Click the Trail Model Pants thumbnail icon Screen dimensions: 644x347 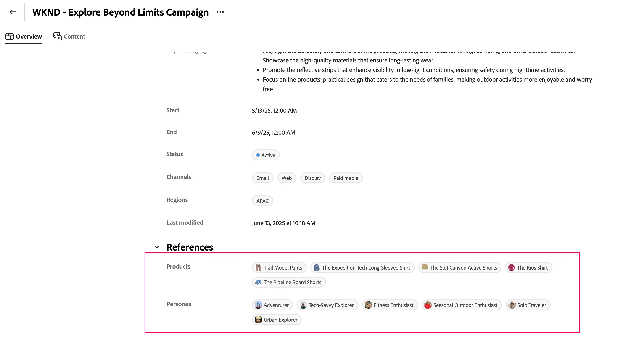(x=258, y=268)
